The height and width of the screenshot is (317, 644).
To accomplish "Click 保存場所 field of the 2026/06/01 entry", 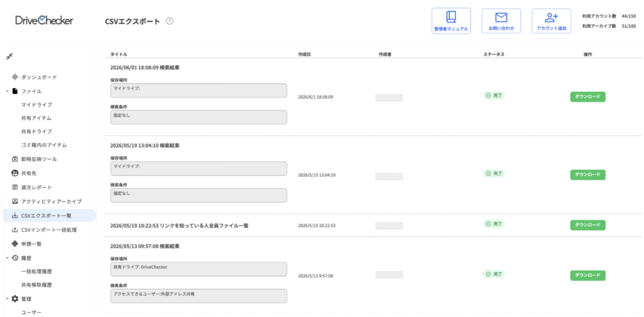I will point(199,91).
